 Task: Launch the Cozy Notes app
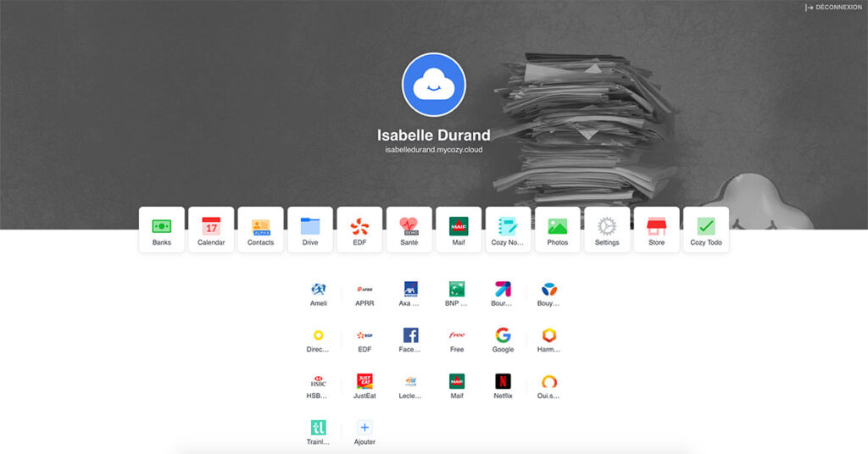tap(508, 230)
